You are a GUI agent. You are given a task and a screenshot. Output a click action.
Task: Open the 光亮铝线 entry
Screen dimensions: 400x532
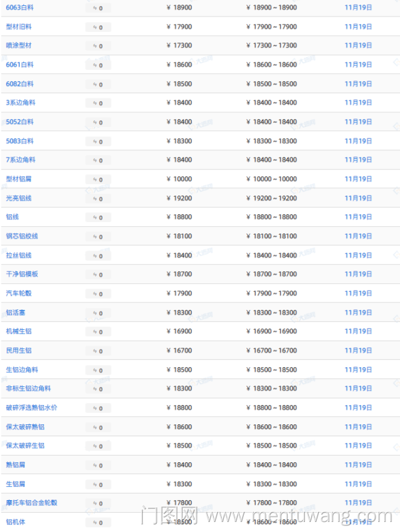click(19, 198)
